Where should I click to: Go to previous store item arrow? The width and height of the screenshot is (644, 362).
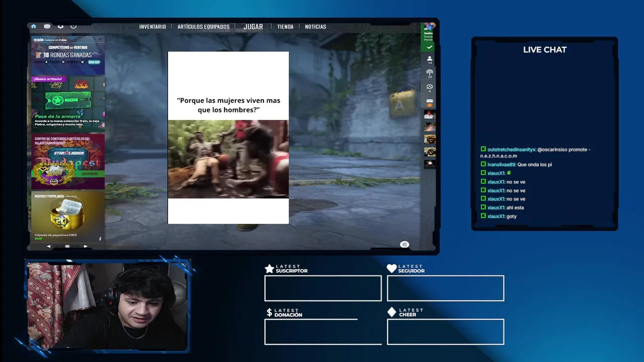click(48, 246)
